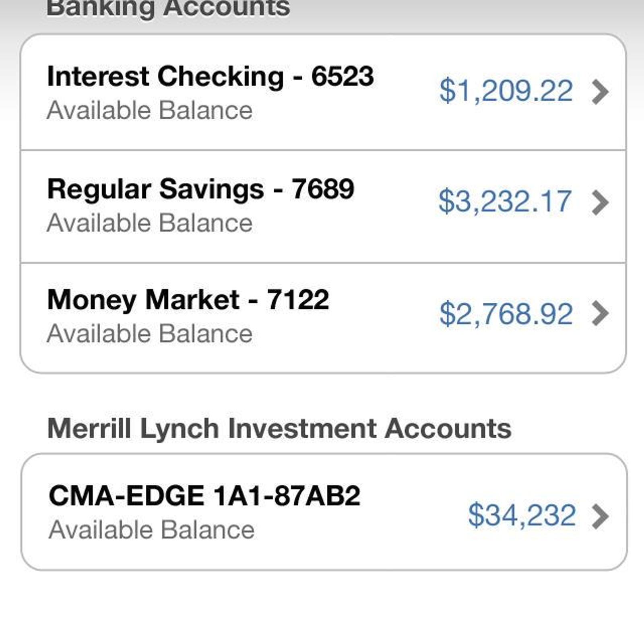Click the Merrill Lynch Investment Accounts heading

pos(279,429)
